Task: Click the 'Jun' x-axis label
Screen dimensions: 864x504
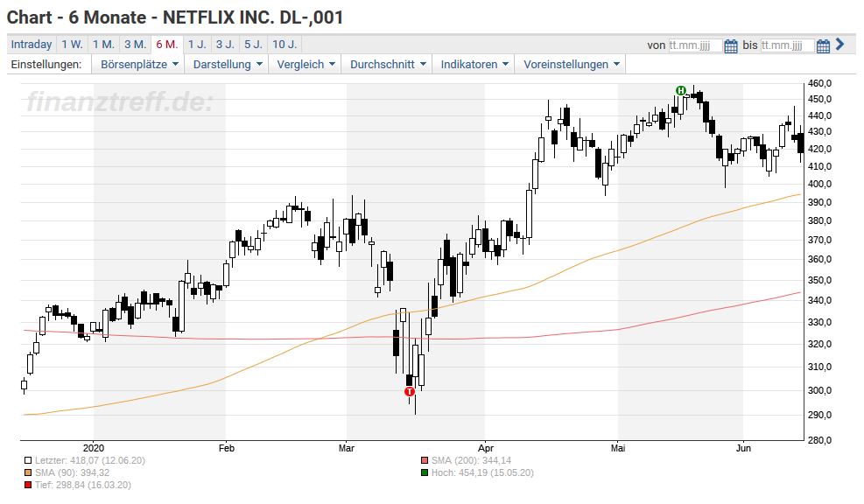Action: point(743,448)
